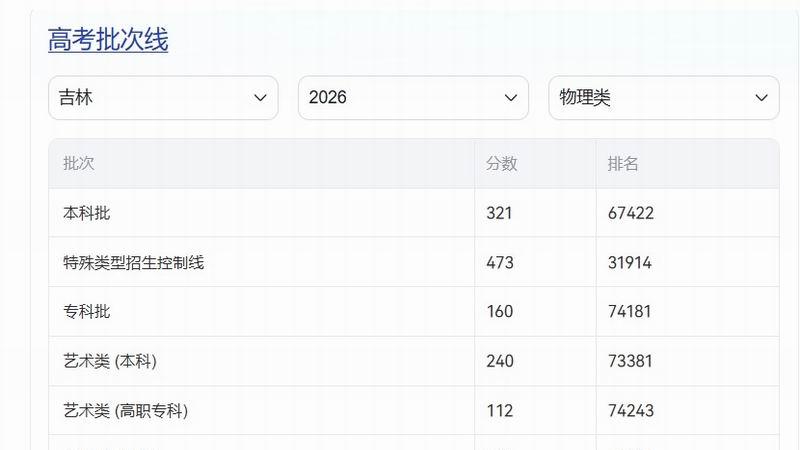Select the 本科批 row label
The height and width of the screenshot is (450, 800).
[87, 213]
